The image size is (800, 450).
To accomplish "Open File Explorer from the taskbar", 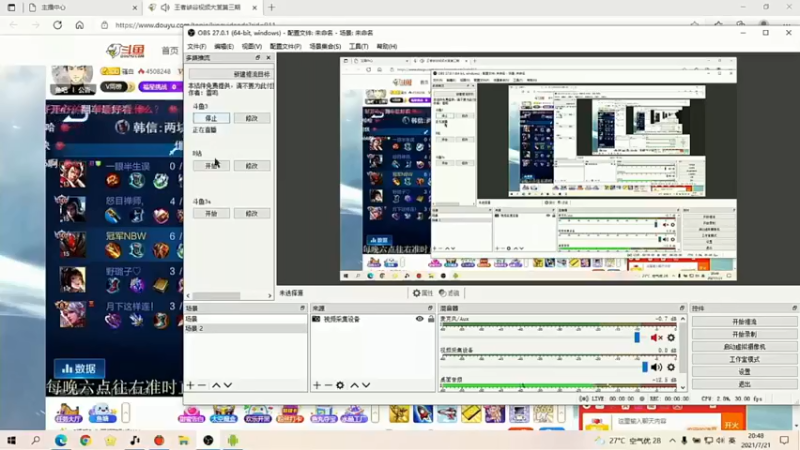I will coord(184,440).
